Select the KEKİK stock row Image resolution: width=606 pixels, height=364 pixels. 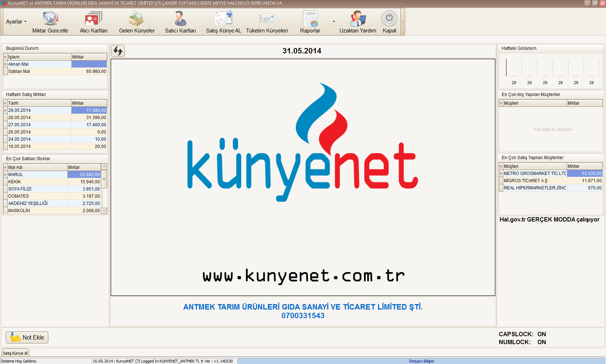[52, 182]
